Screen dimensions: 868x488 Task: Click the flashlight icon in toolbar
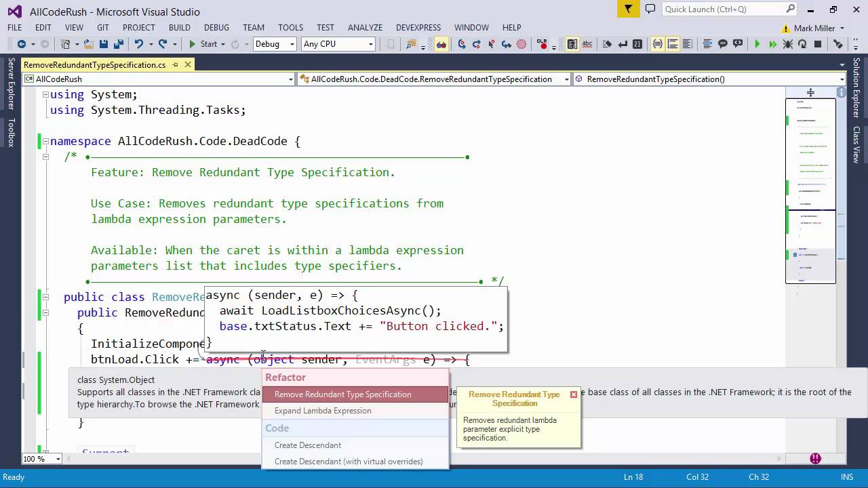(837, 44)
